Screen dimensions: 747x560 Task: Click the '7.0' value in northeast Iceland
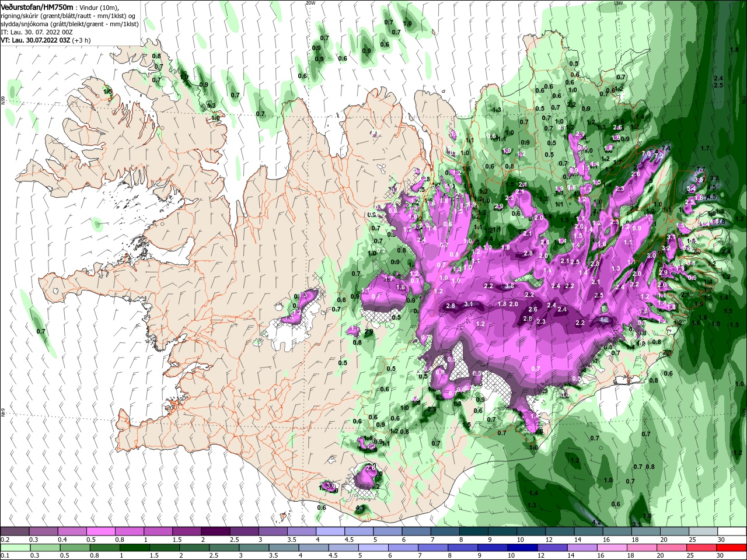[646, 153]
